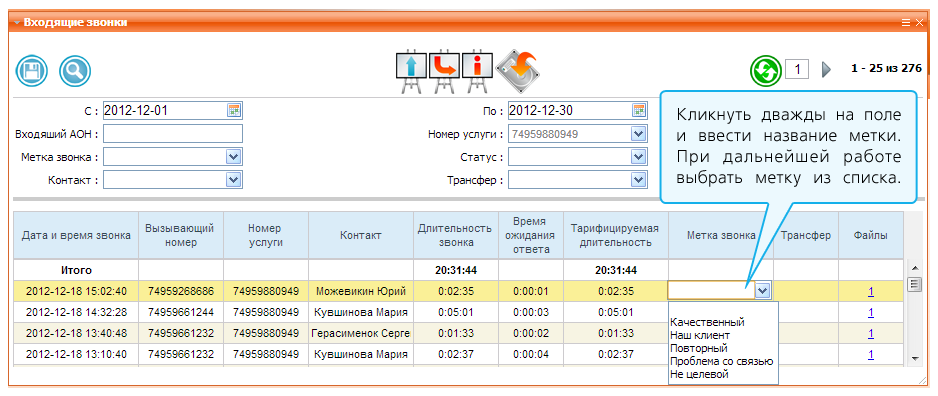Click the Время ожидания ответа header
This screenshot has height=396, width=938.
coord(530,235)
